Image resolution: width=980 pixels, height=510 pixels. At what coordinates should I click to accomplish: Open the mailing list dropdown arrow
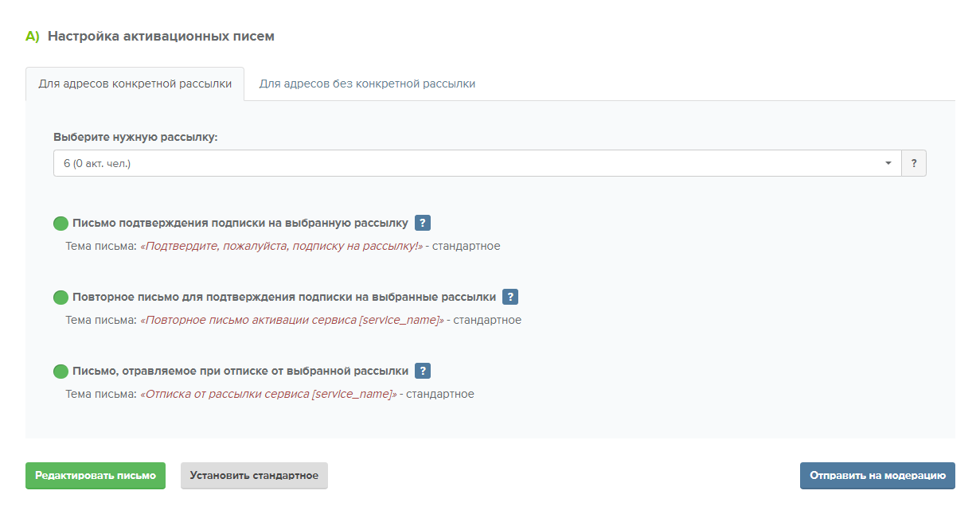tap(888, 163)
